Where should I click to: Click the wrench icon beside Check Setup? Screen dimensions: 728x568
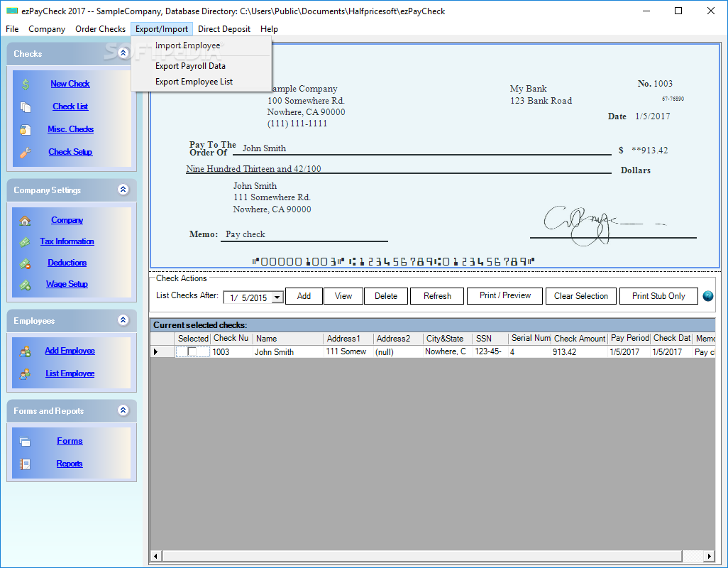pos(25,153)
